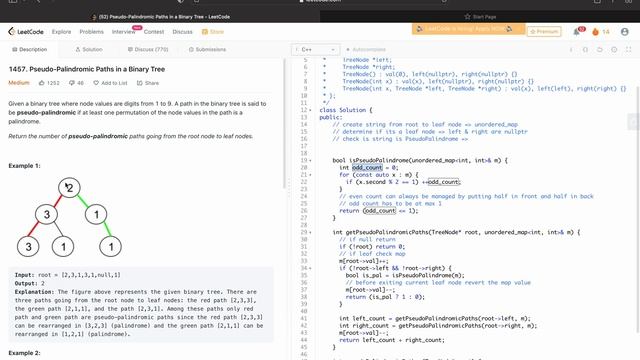Toggle editor fullscreen icon
This screenshot has width=640, height=360.
coord(629,49)
